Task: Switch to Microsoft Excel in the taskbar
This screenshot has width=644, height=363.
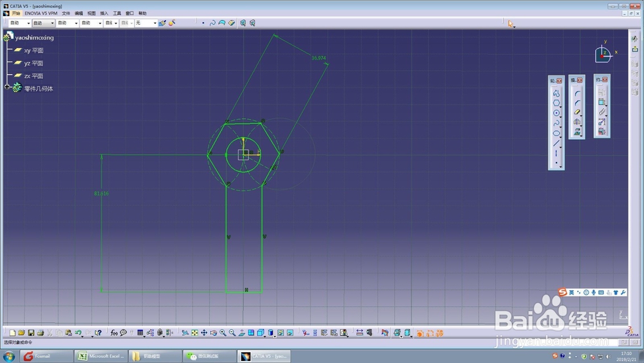Action: point(100,356)
